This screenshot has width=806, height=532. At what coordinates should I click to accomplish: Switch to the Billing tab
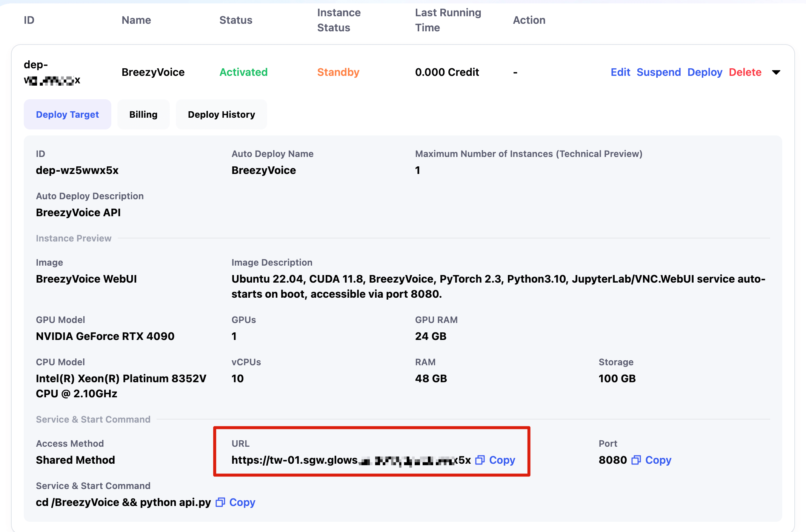click(x=143, y=114)
